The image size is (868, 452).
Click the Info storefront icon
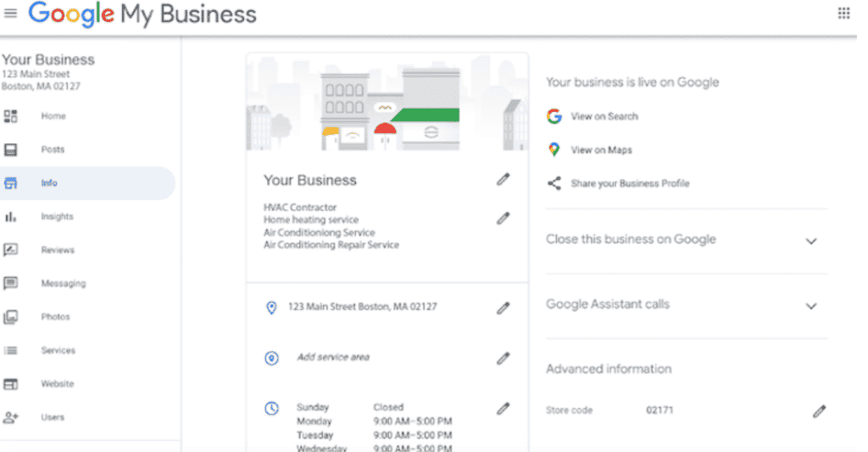click(x=10, y=183)
